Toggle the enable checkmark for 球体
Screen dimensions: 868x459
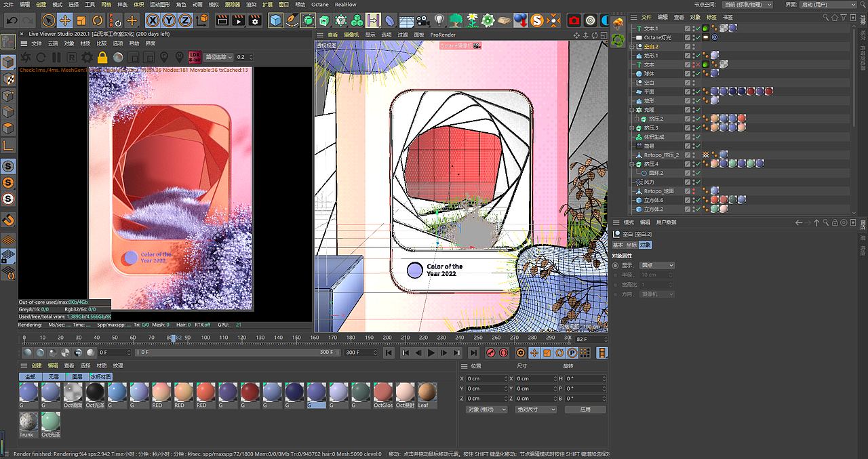pos(697,73)
